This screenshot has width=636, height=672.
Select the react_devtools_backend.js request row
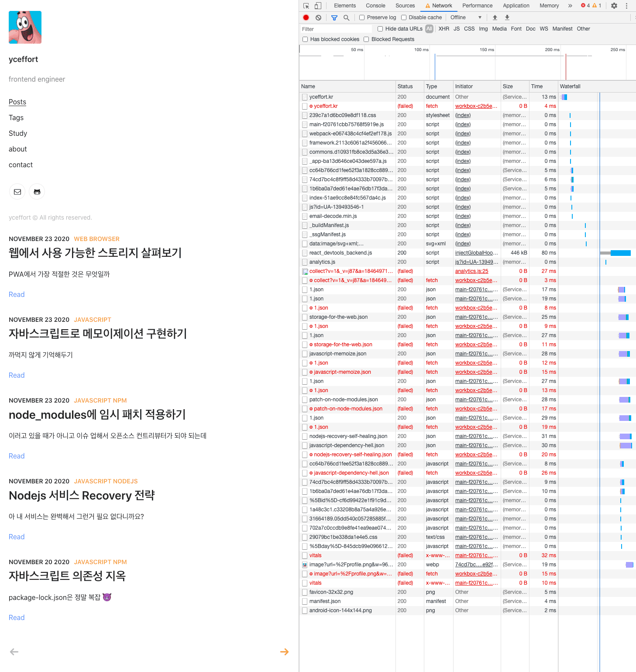tap(467, 253)
